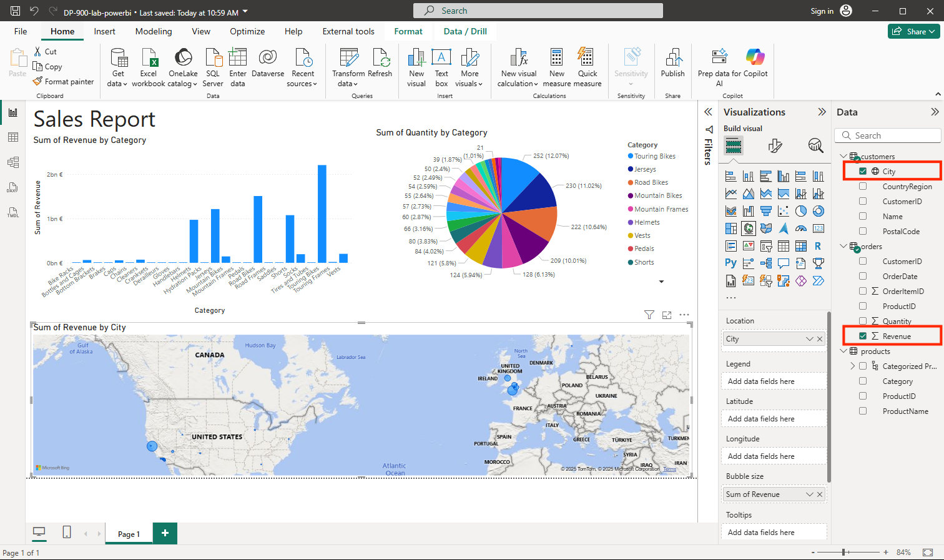Select the Scatter chart visual

pos(784,211)
